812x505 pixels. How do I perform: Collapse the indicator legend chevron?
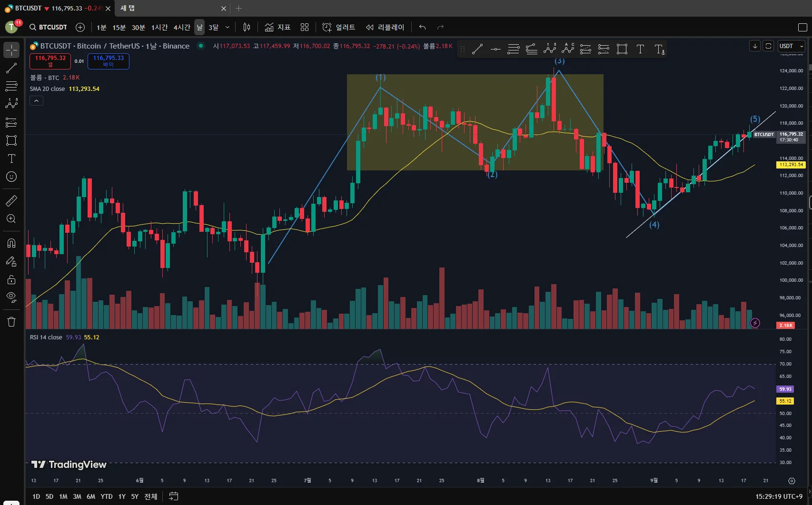click(37, 100)
